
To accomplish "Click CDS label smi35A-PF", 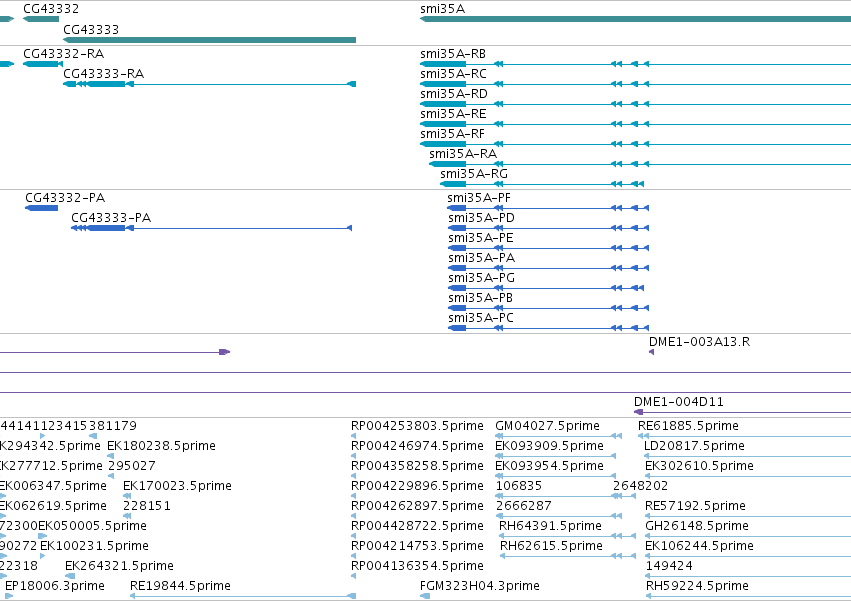I will point(479,198).
